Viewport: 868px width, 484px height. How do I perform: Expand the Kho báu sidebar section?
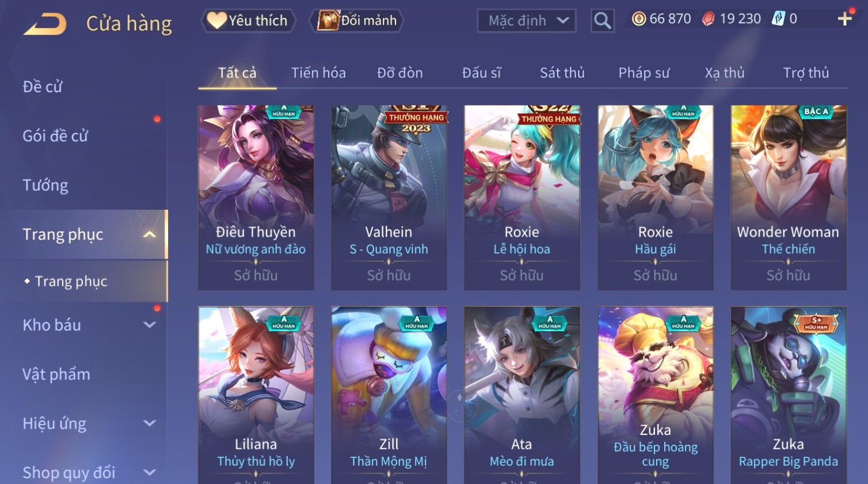pyautogui.click(x=149, y=325)
